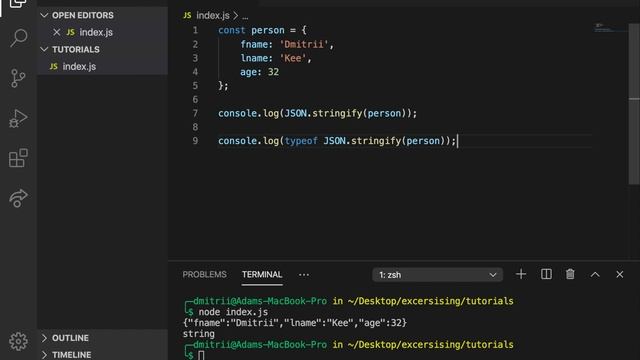Maximize the panel with chevron up
640x360 pixels.
point(595,275)
